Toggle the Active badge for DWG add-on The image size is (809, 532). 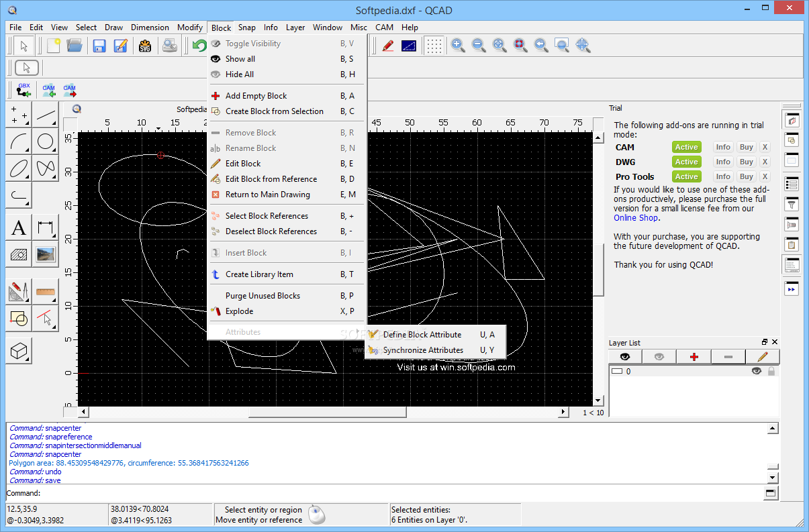pyautogui.click(x=686, y=162)
